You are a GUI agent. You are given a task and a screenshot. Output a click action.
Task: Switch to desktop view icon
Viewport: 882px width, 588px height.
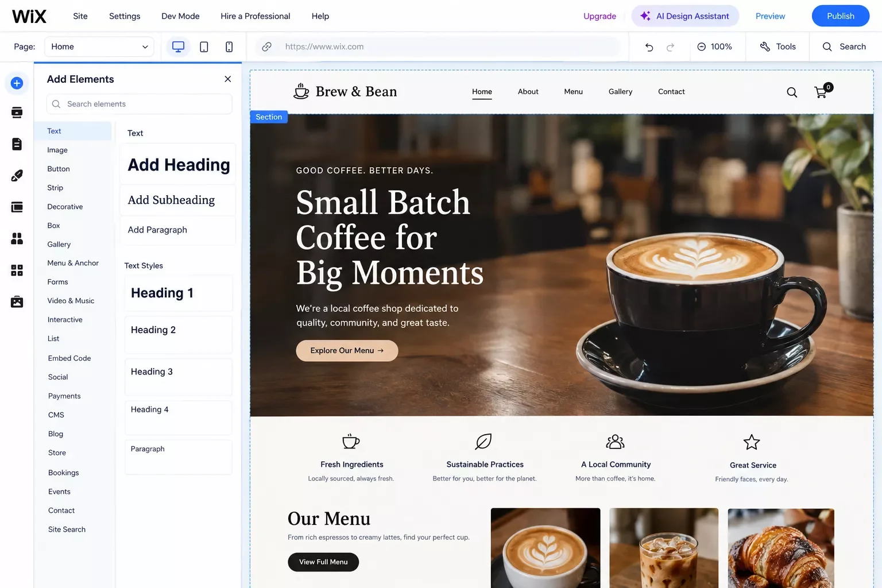tap(178, 47)
